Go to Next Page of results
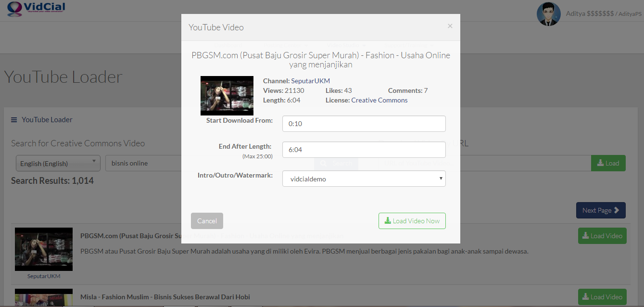Image resolution: width=644 pixels, height=307 pixels. (601, 210)
